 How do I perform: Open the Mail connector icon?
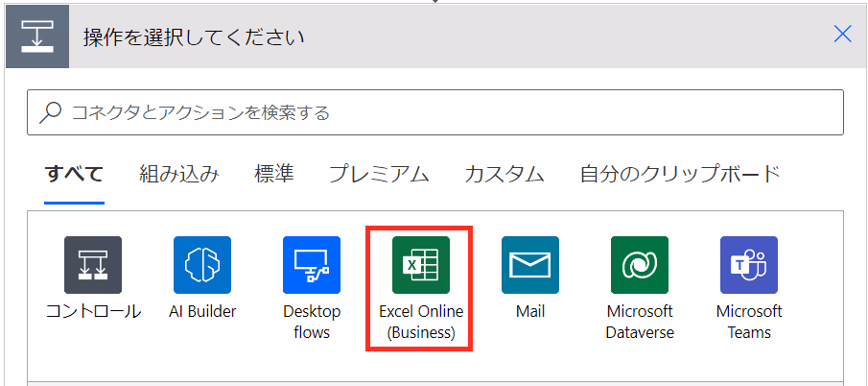pos(530,265)
